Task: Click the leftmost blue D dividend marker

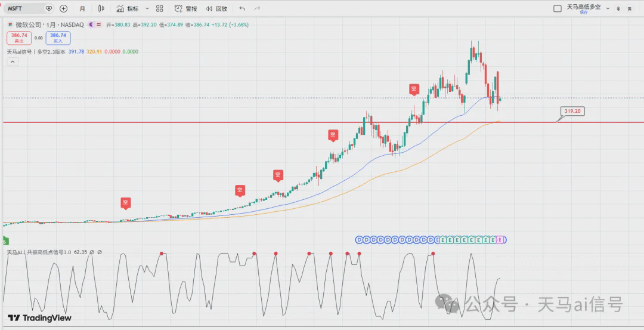Action: tap(359, 239)
